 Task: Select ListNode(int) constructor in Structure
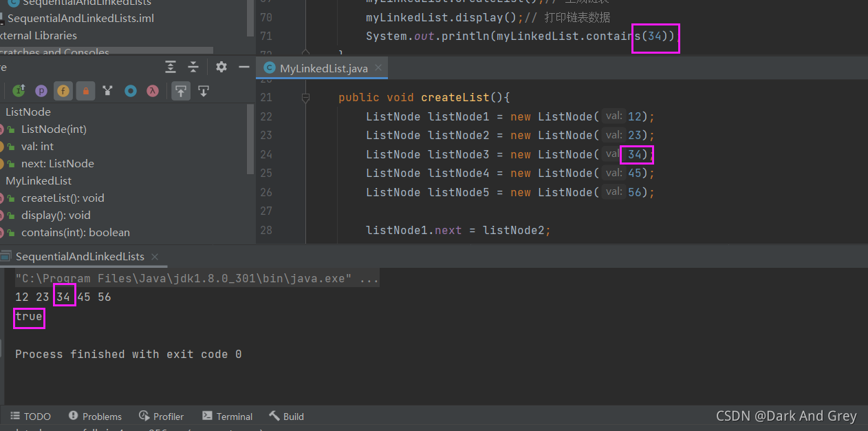point(54,129)
